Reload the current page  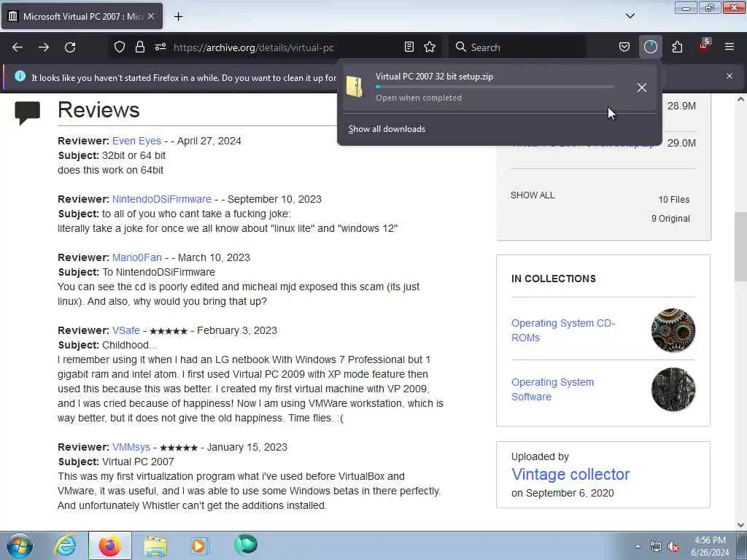[70, 47]
